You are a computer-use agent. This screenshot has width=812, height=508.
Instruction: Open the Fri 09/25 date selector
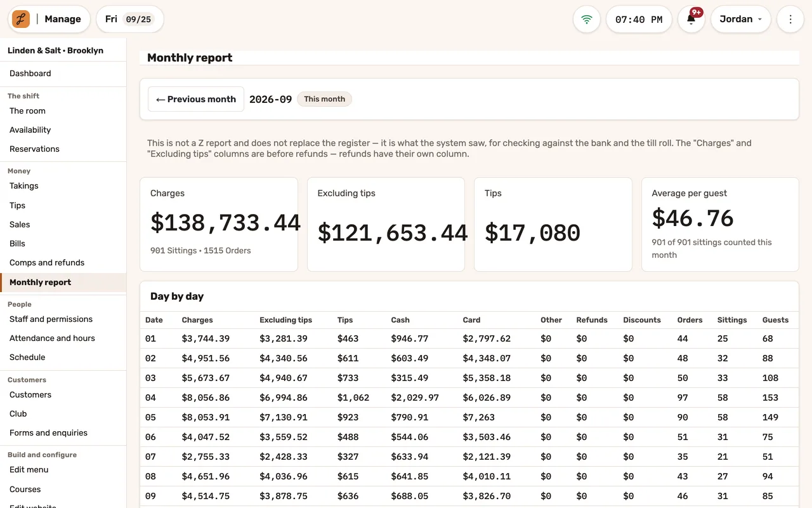pyautogui.click(x=130, y=19)
